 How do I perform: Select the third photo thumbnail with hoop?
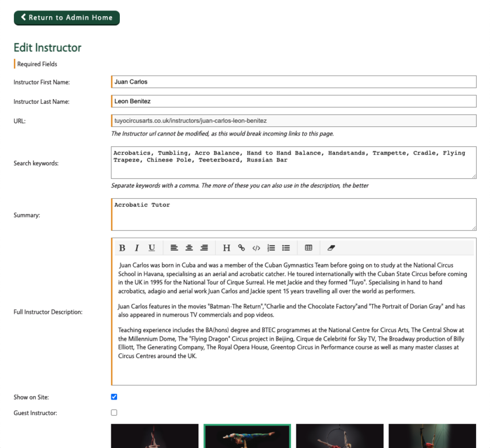340,436
